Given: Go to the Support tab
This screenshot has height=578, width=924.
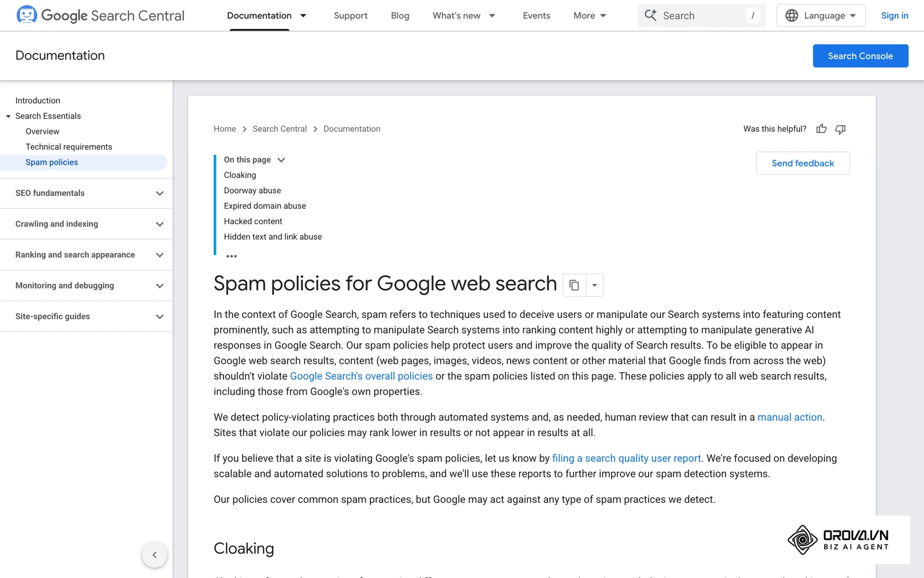Looking at the screenshot, I should (351, 16).
